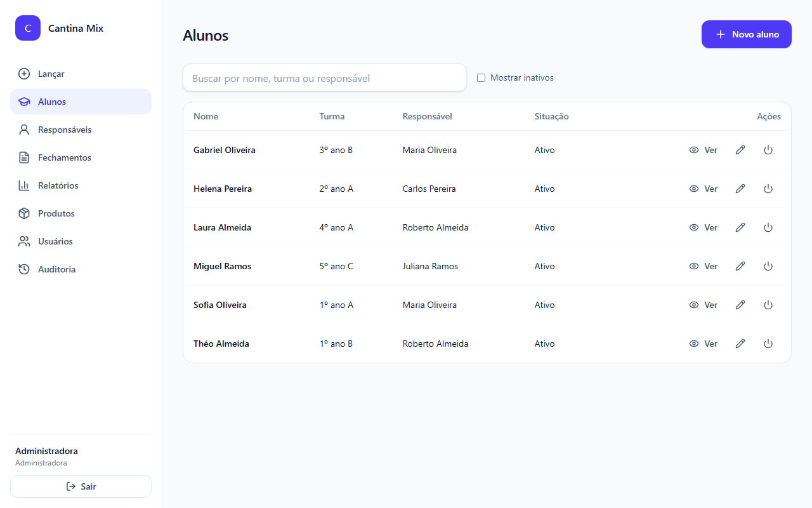This screenshot has height=508, width=812.
Task: Focus the search by nome, turma field
Action: 325,78
